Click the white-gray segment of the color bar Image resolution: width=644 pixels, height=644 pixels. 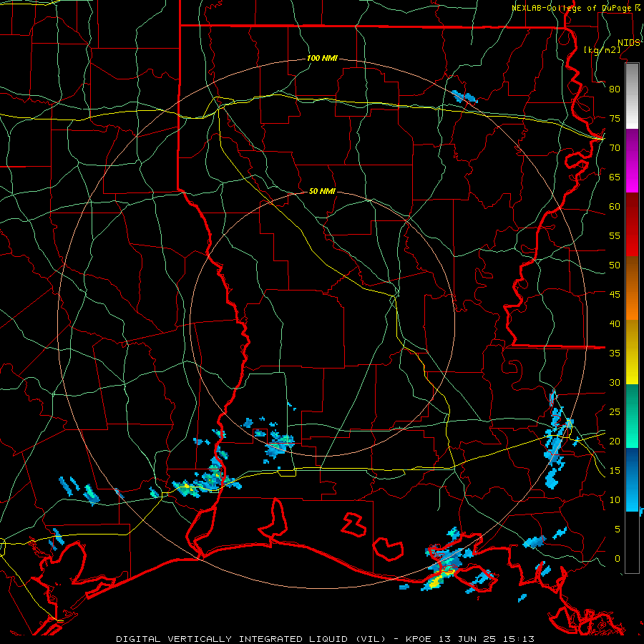click(632, 97)
